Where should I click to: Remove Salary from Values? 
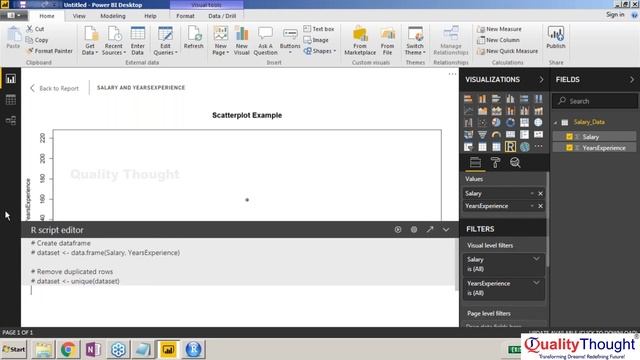(x=540, y=193)
